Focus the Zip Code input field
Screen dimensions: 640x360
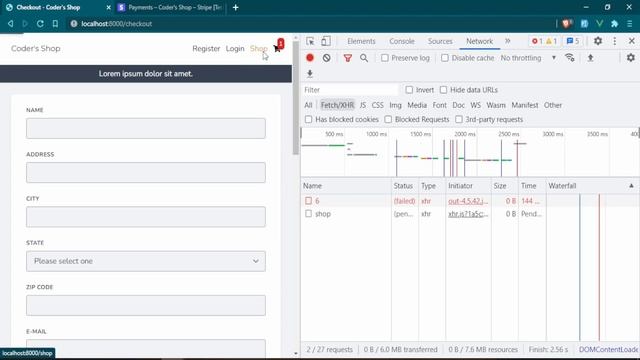(x=146, y=305)
